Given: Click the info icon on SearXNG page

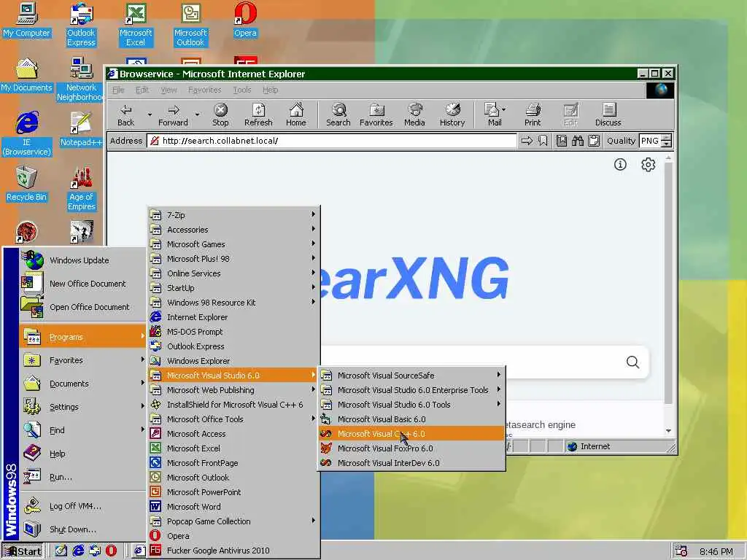Looking at the screenshot, I should tap(620, 165).
